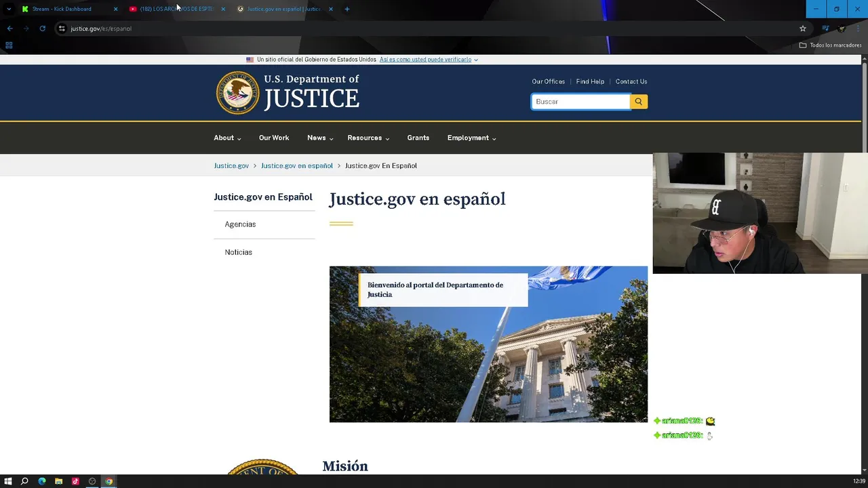Open File Explorer from taskbar
Viewport: 868px width, 488px height.
[x=59, y=481]
